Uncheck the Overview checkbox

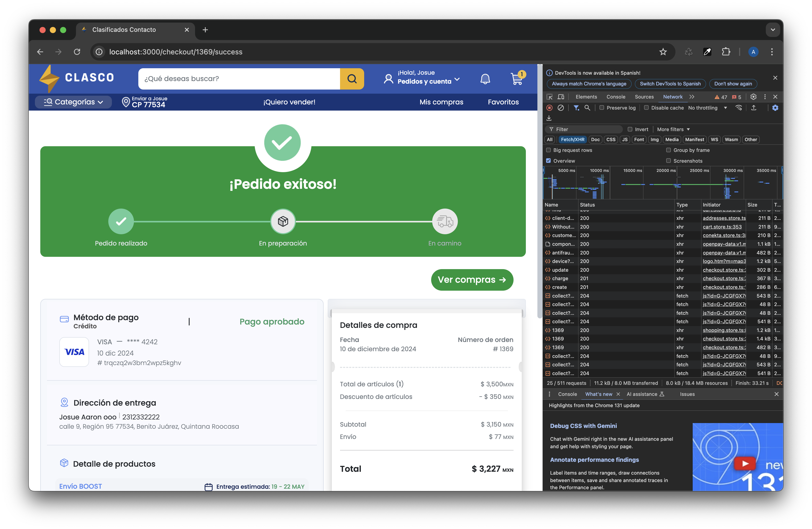[548, 161]
